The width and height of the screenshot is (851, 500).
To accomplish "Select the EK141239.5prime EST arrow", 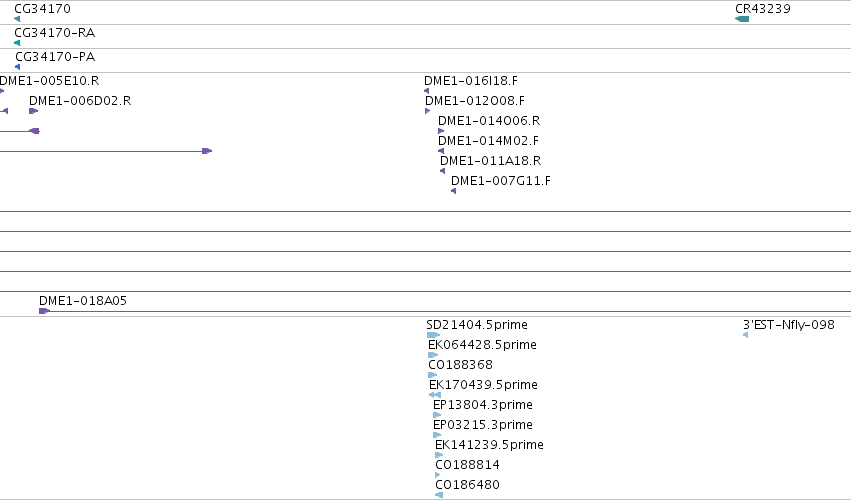I will [x=439, y=455].
